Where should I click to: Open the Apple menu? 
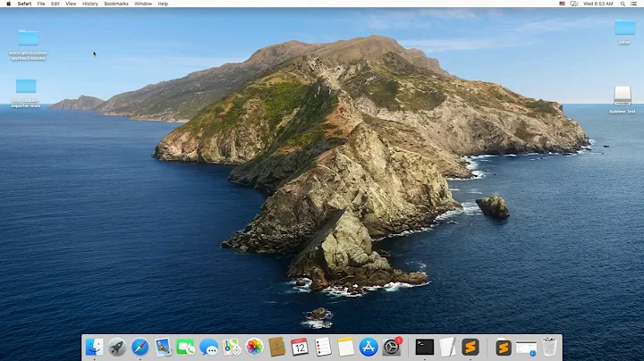[8, 4]
